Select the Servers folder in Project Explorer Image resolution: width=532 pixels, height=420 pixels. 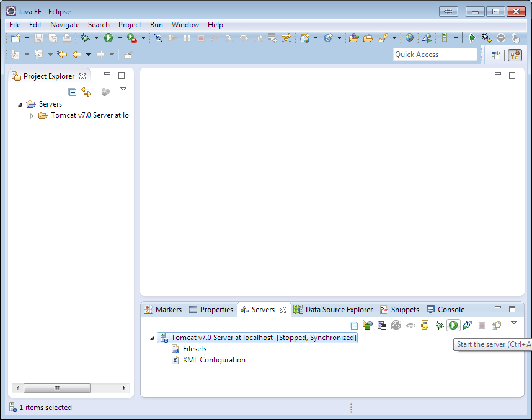[50, 104]
